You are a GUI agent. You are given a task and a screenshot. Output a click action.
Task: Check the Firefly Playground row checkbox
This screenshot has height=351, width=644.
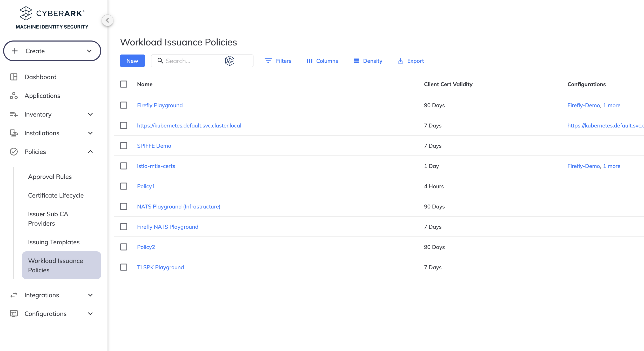pyautogui.click(x=124, y=105)
